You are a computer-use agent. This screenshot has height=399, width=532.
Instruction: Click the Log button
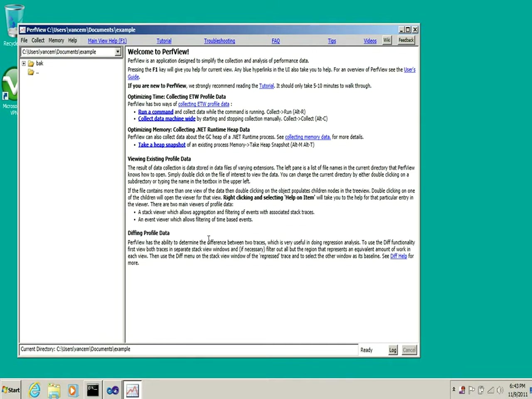392,350
